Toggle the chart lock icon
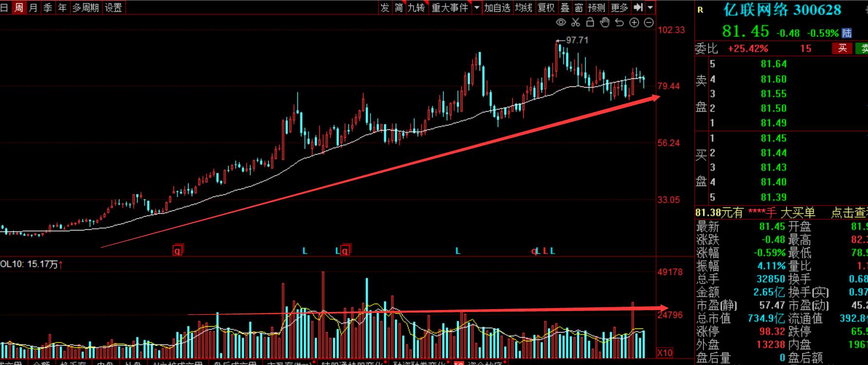 pyautogui.click(x=590, y=22)
